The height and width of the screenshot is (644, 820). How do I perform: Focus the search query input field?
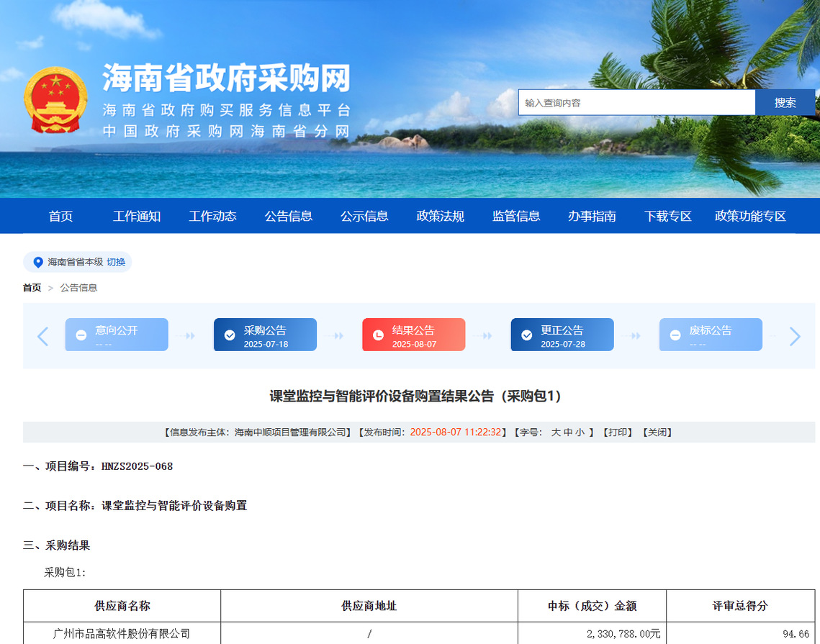(636, 103)
